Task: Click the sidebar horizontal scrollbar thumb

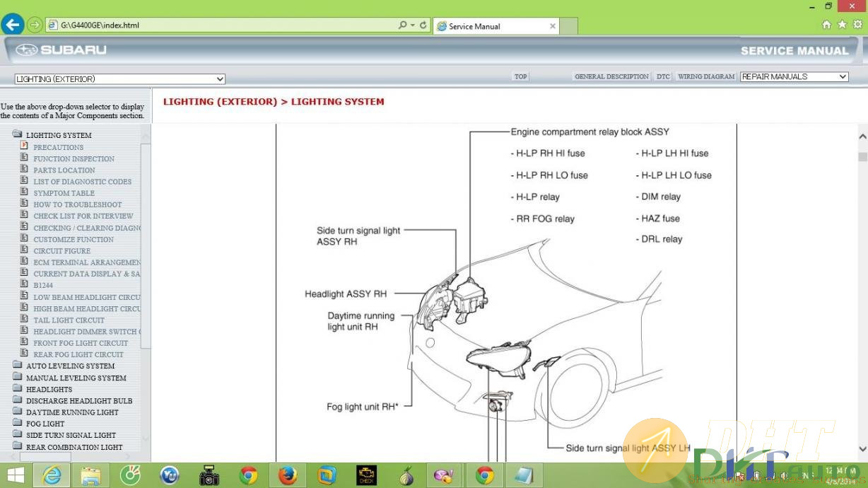Action: point(45,457)
